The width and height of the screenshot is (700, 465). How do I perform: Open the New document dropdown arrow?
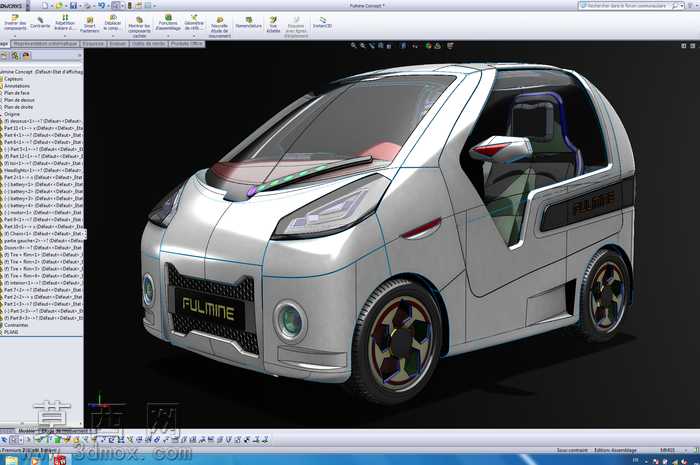click(51, 6)
